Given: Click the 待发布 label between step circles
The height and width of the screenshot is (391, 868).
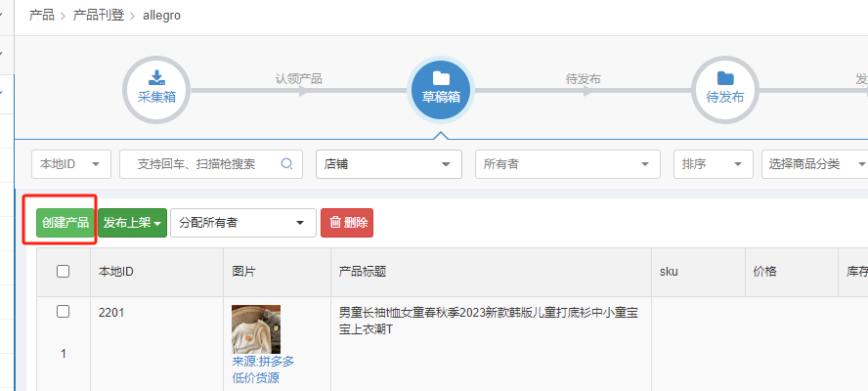Looking at the screenshot, I should (x=583, y=78).
